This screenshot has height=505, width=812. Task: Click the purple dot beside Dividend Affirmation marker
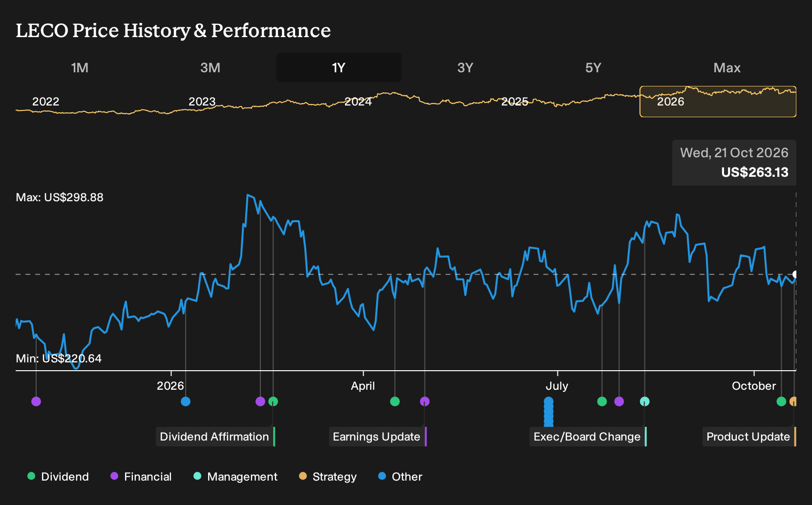[x=260, y=401]
